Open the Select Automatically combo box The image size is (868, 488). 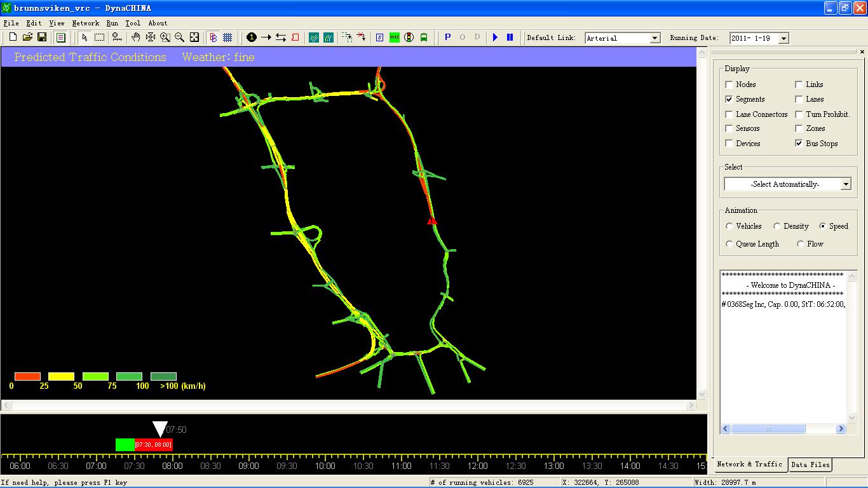coord(846,184)
